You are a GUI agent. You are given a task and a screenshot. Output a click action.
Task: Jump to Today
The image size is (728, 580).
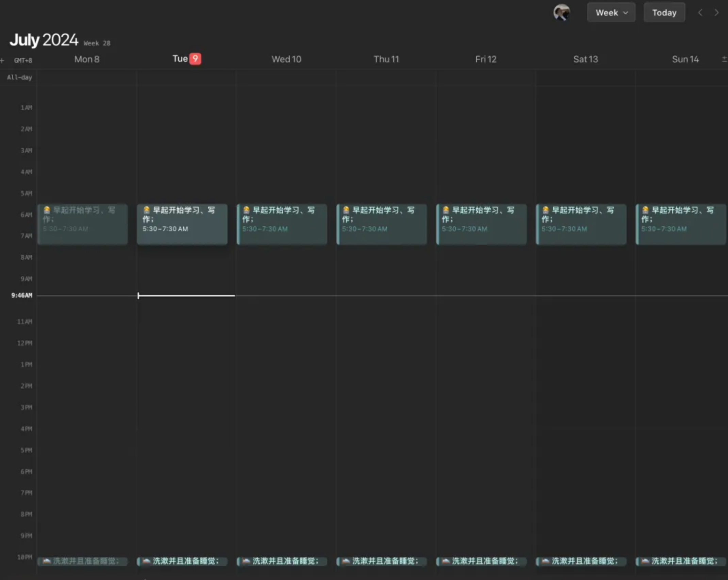click(x=664, y=13)
